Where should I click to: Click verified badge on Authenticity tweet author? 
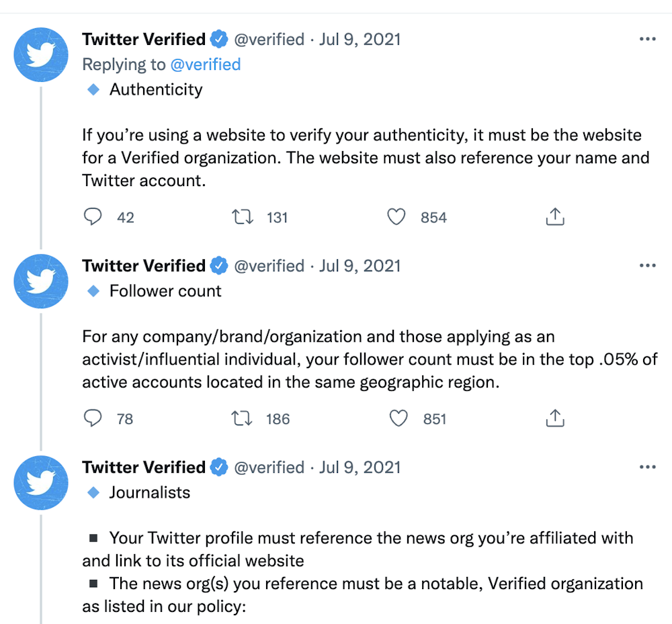pos(219,40)
